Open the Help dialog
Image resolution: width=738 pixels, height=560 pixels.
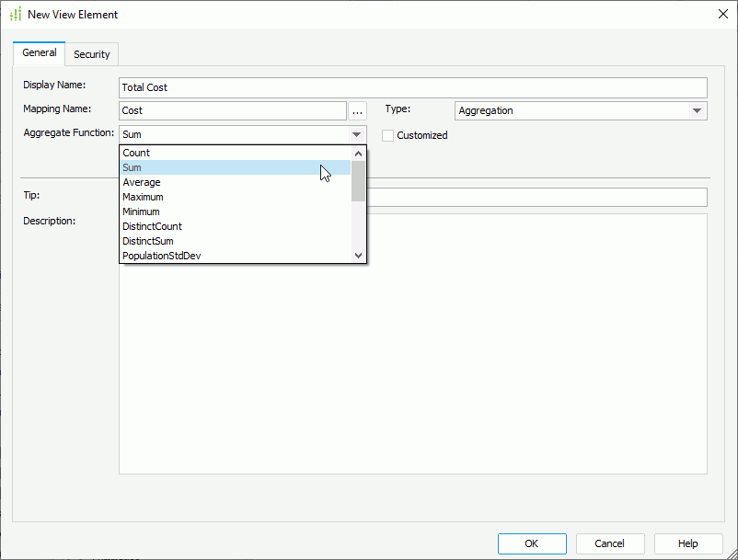687,543
